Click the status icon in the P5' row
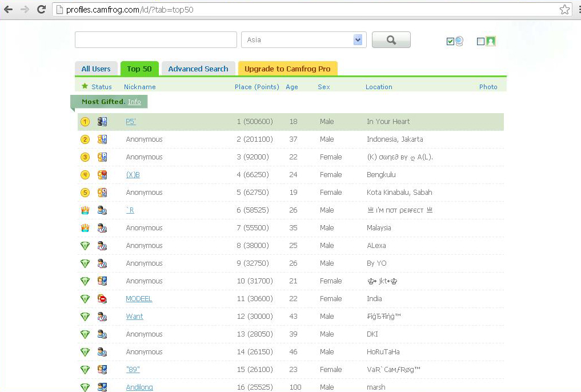This screenshot has width=581, height=392. (x=102, y=122)
